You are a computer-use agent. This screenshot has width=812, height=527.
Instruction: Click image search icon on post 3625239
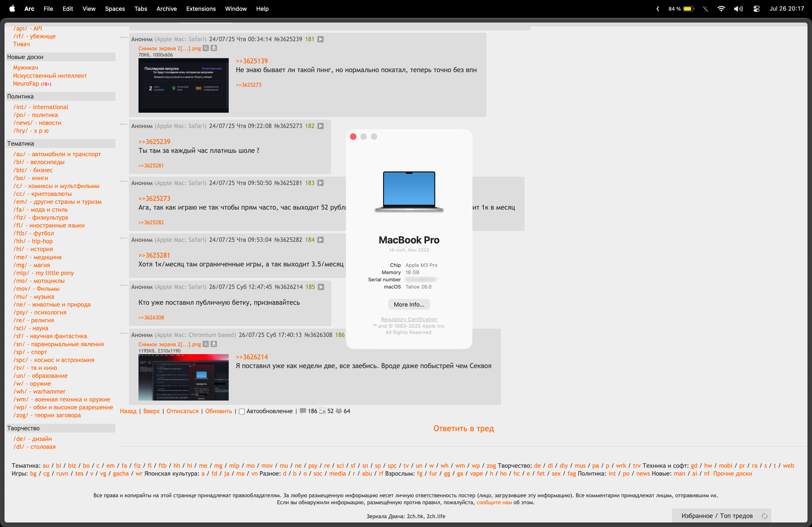(206, 48)
